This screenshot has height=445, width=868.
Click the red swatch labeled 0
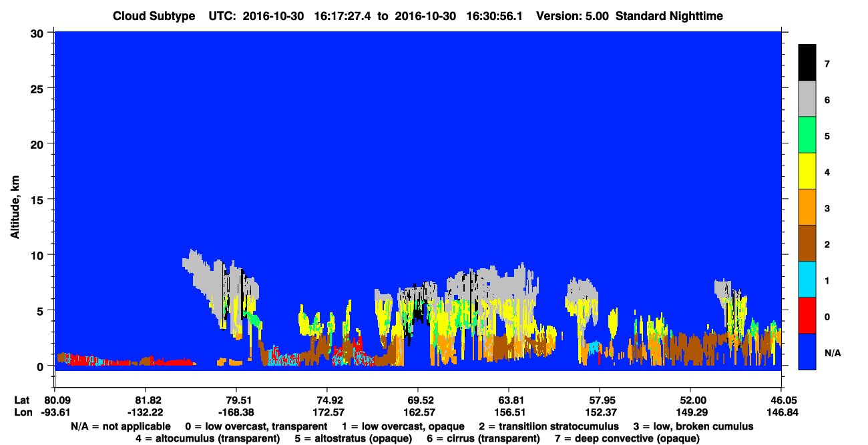pyautogui.click(x=807, y=315)
